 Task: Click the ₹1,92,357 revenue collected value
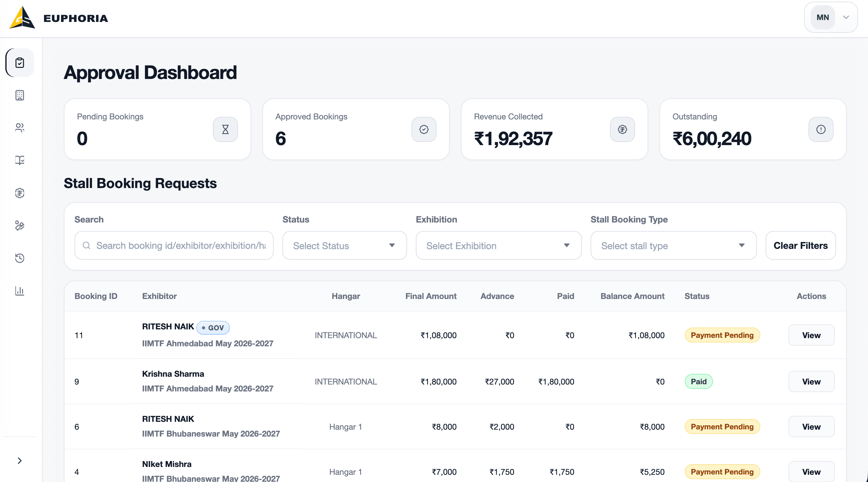point(513,139)
